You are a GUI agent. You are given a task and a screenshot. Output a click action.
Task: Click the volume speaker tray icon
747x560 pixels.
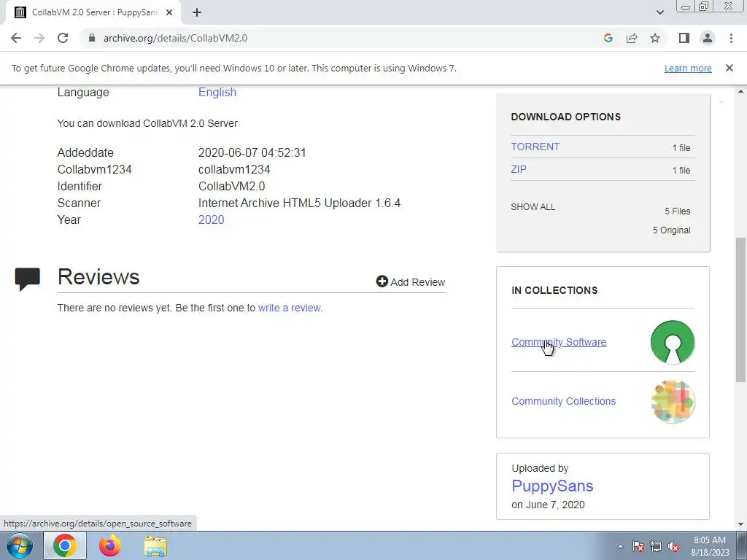click(x=673, y=546)
